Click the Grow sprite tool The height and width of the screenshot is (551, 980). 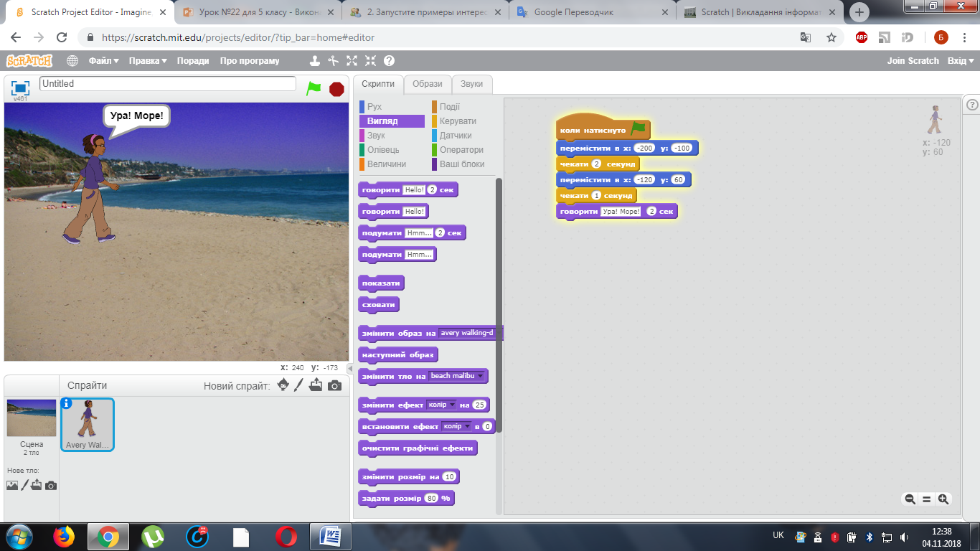(352, 61)
